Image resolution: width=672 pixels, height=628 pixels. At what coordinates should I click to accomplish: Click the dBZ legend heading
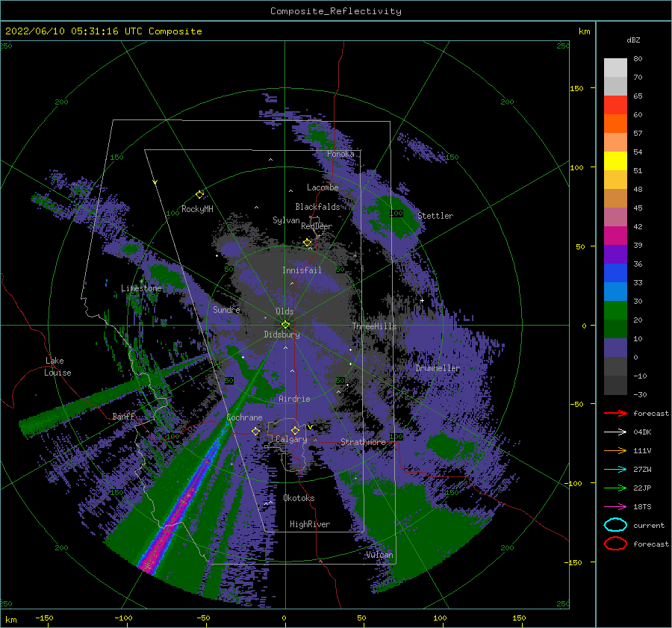pos(633,40)
